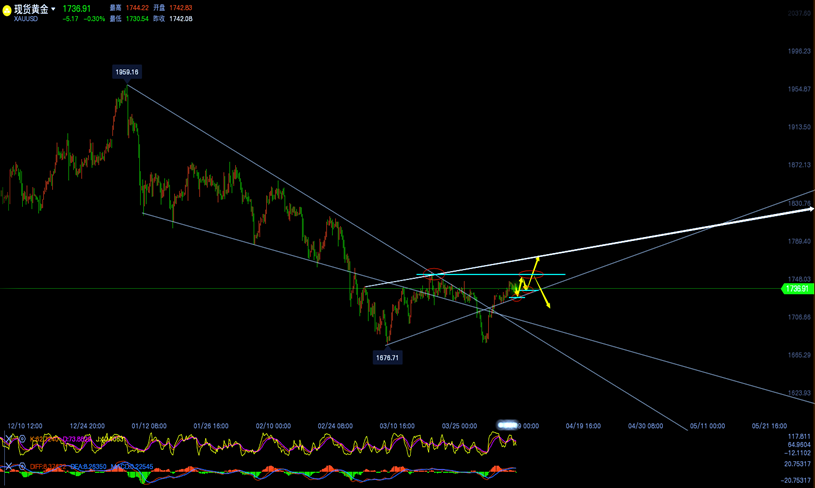
Task: Select the cyan horizontal resistance line
Action: point(490,274)
